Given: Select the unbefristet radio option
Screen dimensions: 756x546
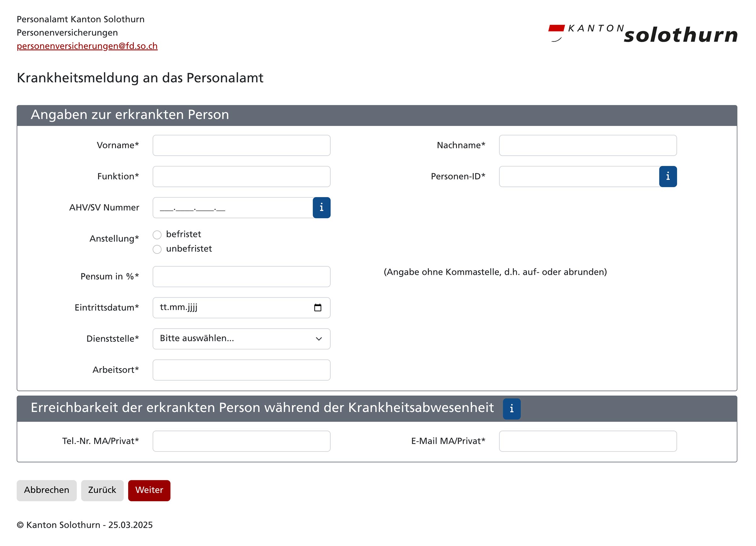Looking at the screenshot, I should click(157, 249).
